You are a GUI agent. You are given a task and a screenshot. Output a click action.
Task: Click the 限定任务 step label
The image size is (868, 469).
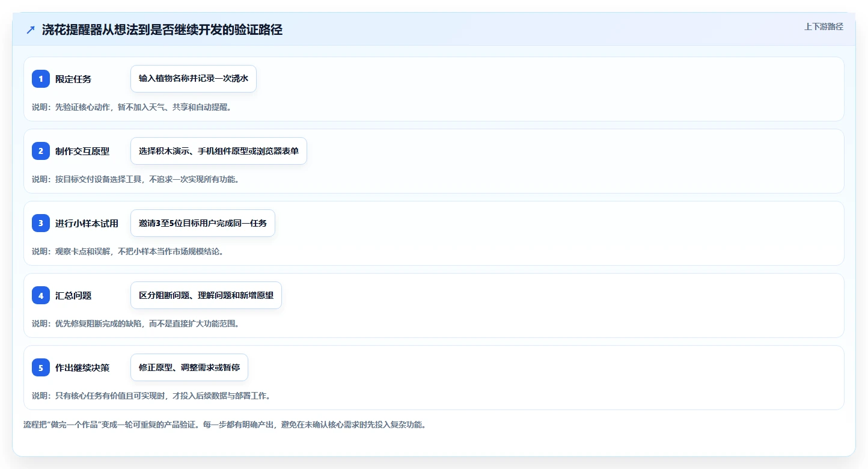click(x=73, y=79)
